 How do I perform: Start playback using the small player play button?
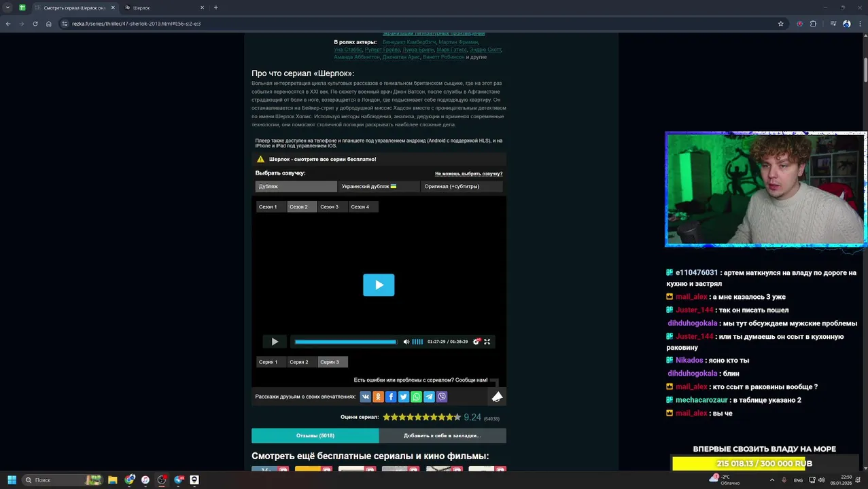click(275, 342)
